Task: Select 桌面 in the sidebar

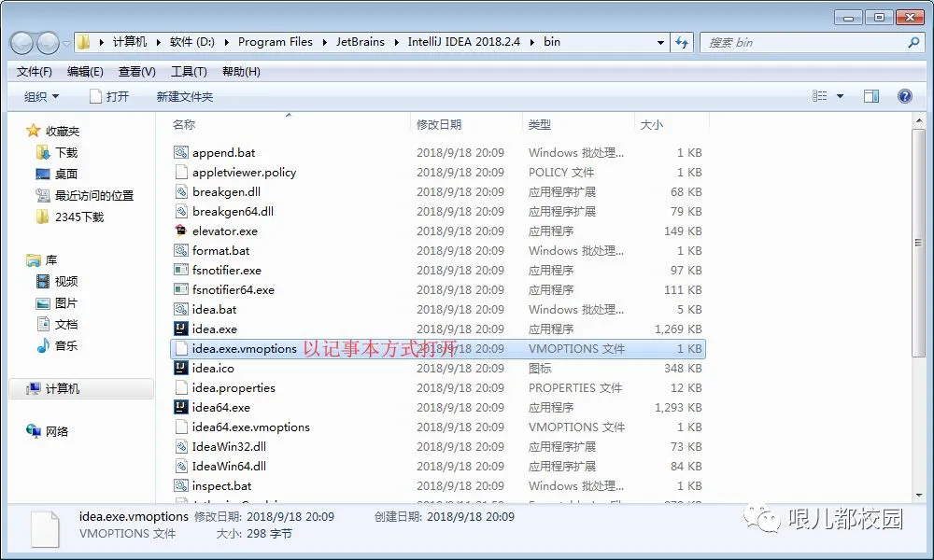Action: (x=57, y=174)
